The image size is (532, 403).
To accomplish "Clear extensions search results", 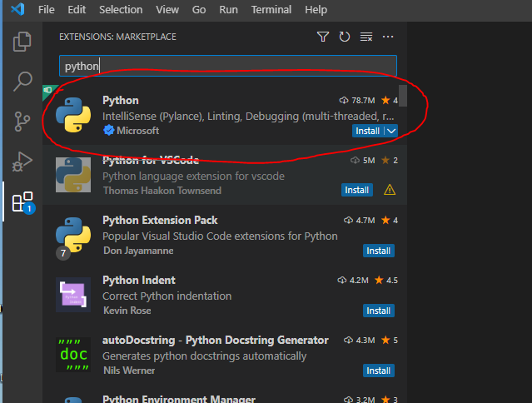I will [366, 37].
